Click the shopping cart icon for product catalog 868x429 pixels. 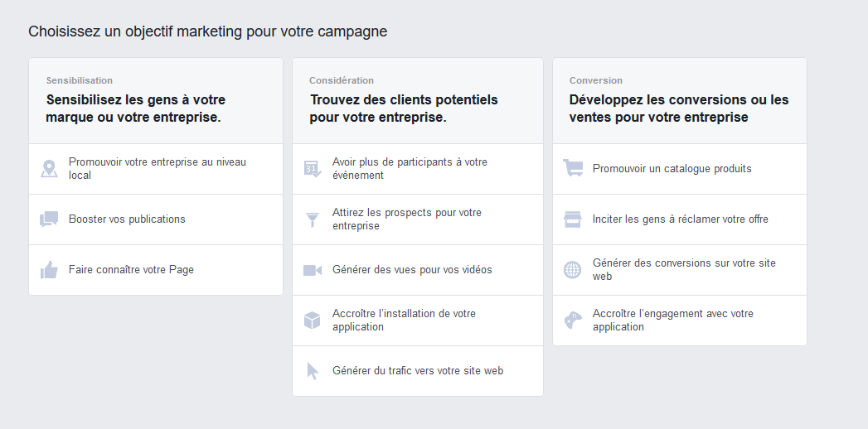tap(573, 169)
